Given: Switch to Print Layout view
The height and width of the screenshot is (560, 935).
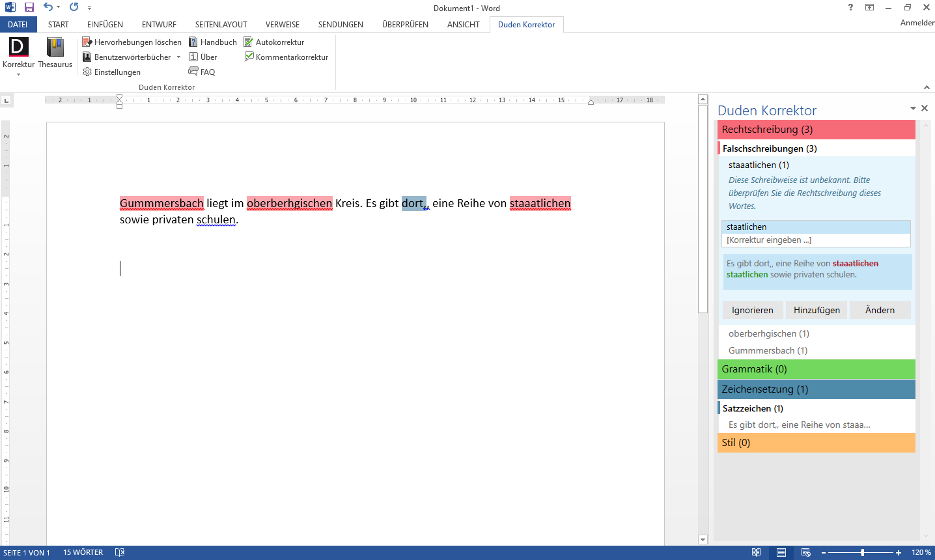Looking at the screenshot, I should pos(781,553).
